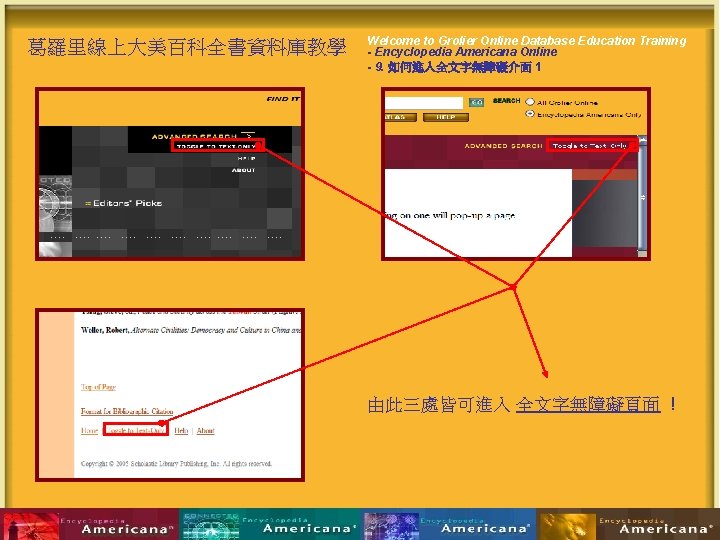Image resolution: width=720 pixels, height=540 pixels.
Task: Click the Top of Page link
Action: coord(98,387)
